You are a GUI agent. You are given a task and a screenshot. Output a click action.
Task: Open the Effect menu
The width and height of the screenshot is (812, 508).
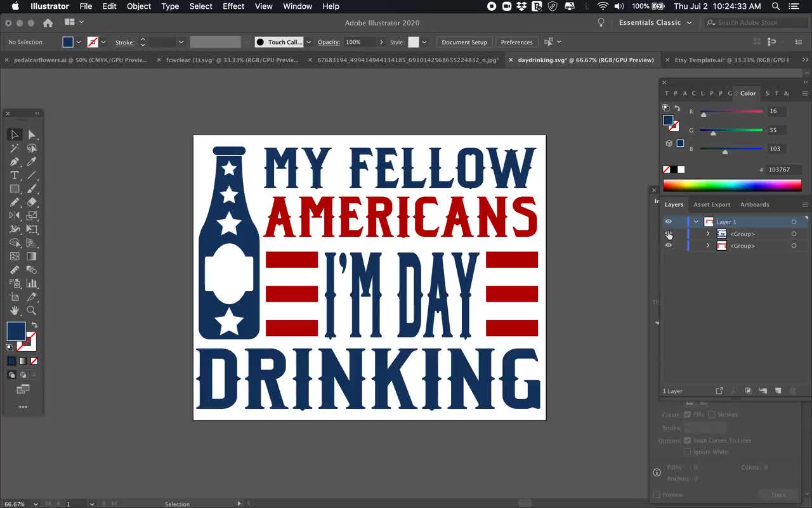(233, 6)
